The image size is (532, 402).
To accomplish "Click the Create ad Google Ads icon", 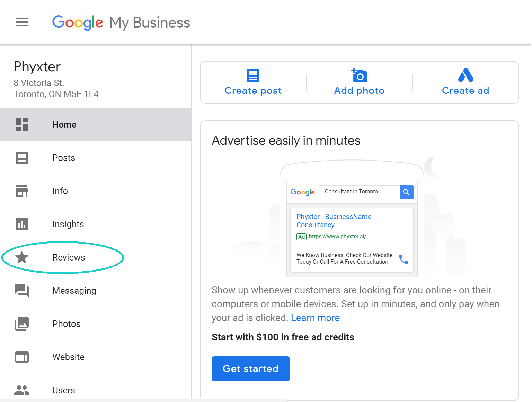I will tap(465, 75).
